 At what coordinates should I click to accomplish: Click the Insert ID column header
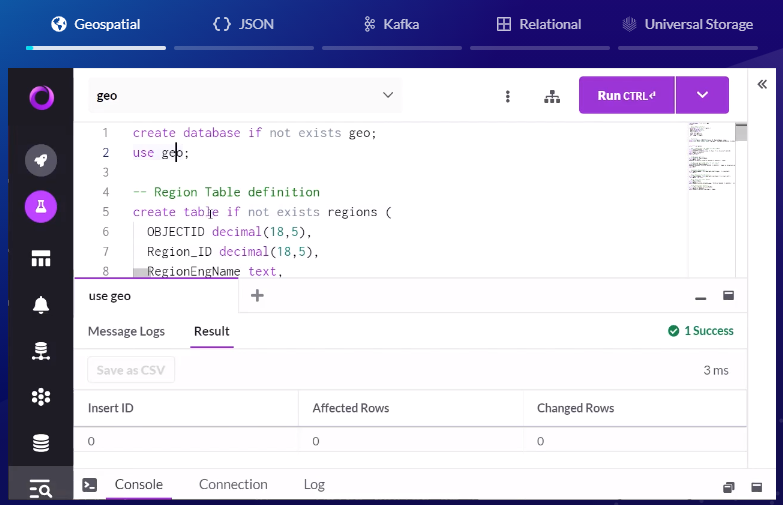click(x=111, y=408)
